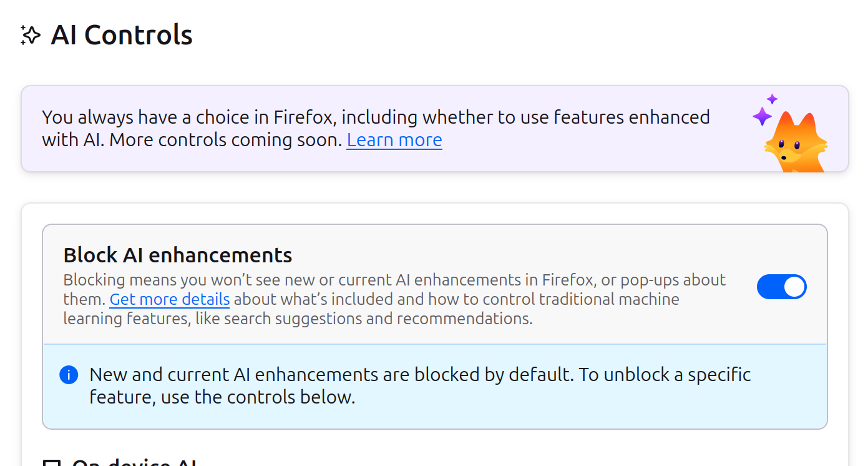Toggle the Block AI enhancements switch

pos(781,287)
